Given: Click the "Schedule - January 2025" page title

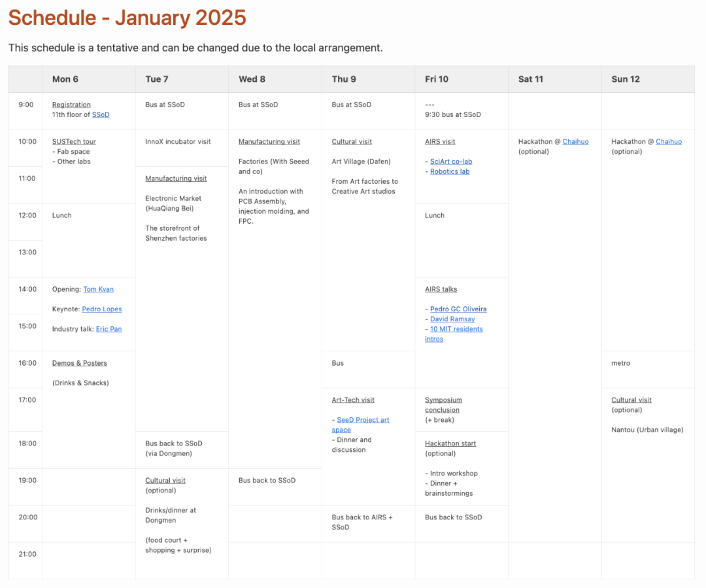Looking at the screenshot, I should point(127,18).
